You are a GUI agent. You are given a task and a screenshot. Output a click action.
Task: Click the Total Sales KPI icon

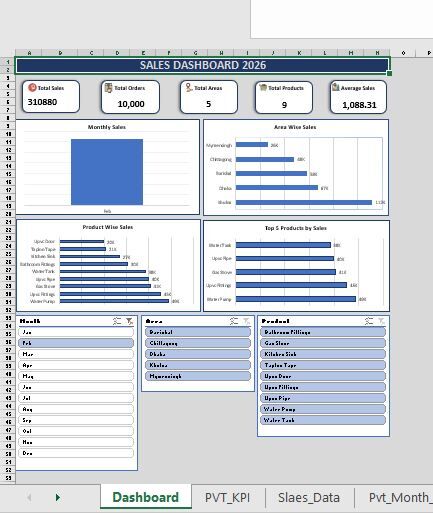pos(32,87)
